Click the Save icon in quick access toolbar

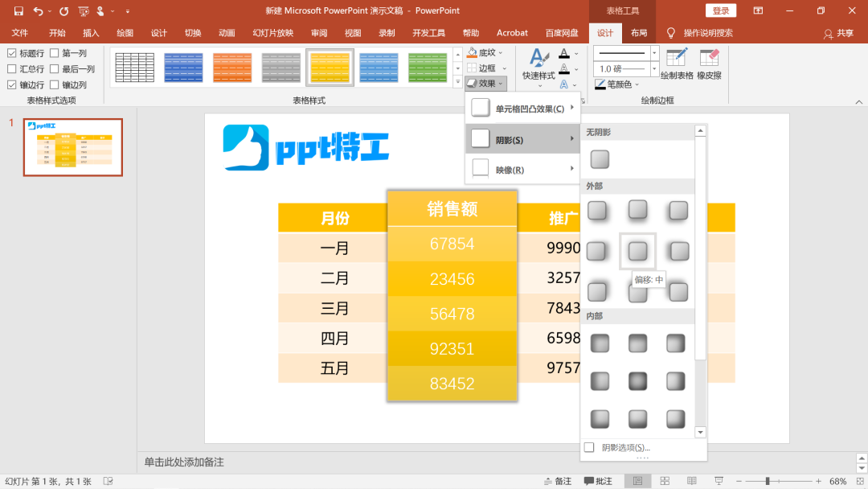[x=18, y=10]
